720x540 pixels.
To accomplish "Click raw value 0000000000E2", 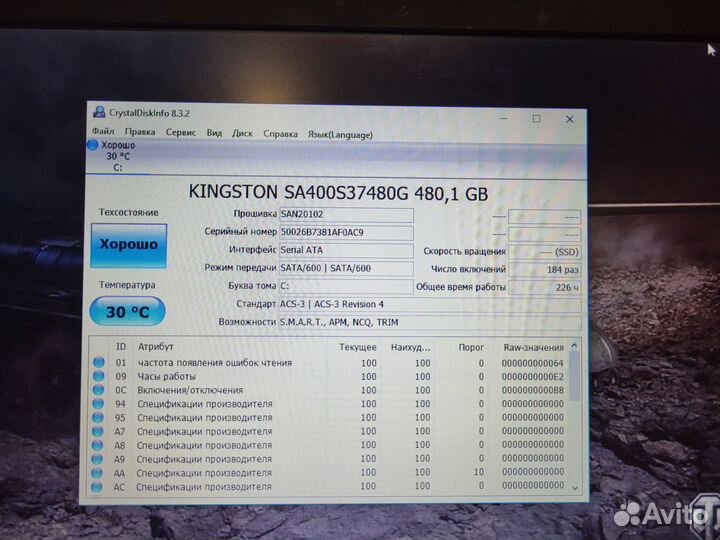I will click(532, 377).
